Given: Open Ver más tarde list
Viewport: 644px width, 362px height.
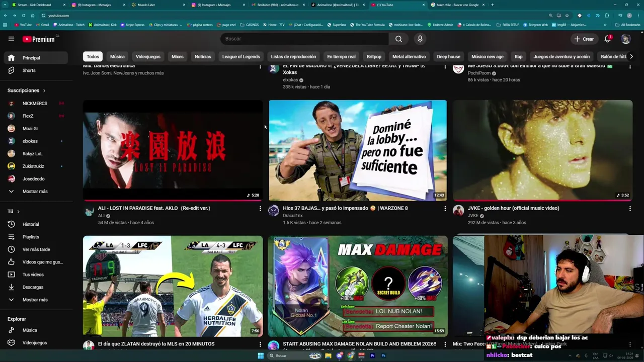Looking at the screenshot, I should coord(36,249).
